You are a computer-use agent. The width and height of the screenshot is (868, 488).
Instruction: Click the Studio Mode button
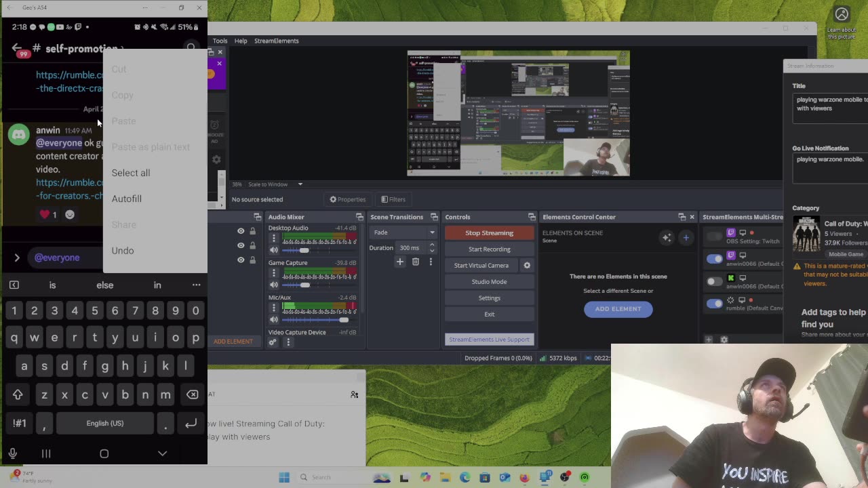pos(489,281)
